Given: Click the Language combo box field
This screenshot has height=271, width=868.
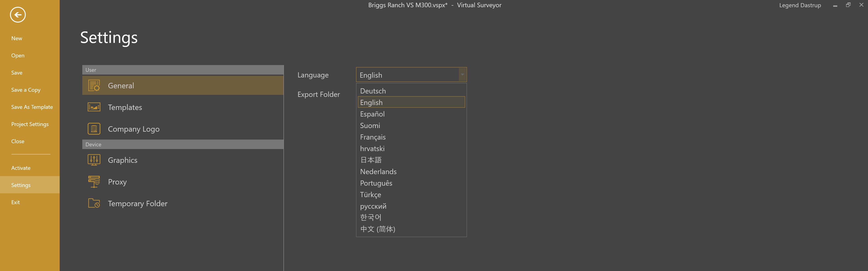Looking at the screenshot, I should [x=411, y=75].
